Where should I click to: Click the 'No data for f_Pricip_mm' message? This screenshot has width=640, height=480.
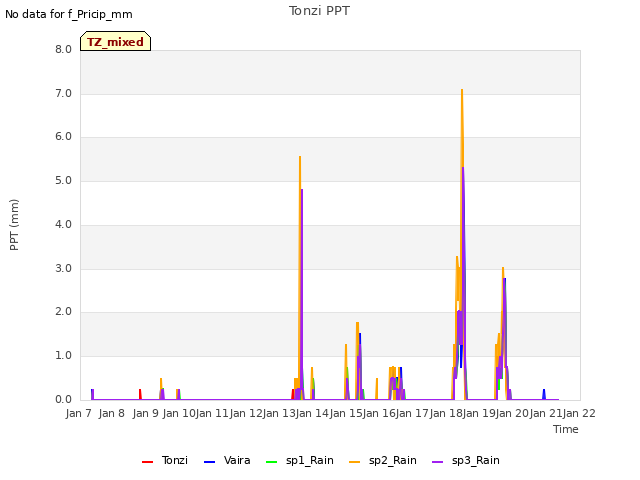click(x=69, y=14)
